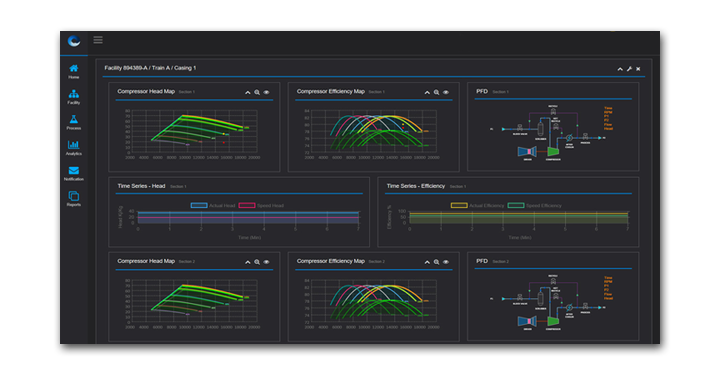Toggle visibility of Head Map Section 1

tap(266, 92)
